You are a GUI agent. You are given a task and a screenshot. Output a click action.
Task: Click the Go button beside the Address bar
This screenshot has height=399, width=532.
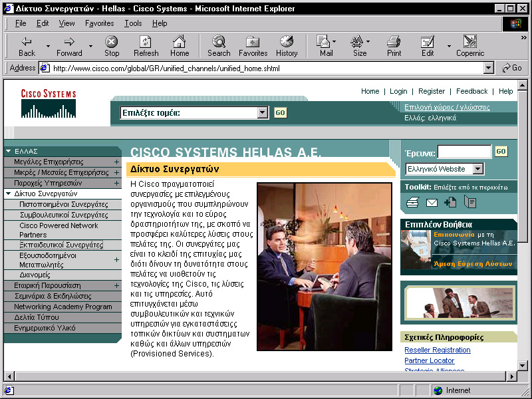coord(511,68)
